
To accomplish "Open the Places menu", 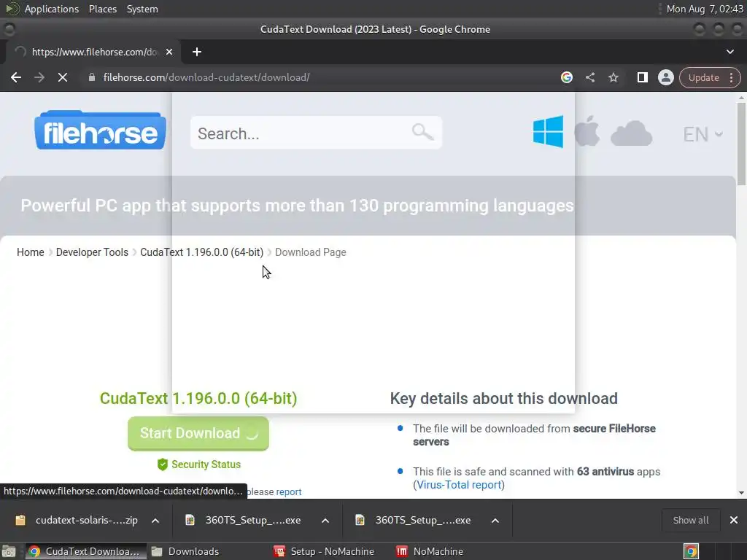I will 102,9.
